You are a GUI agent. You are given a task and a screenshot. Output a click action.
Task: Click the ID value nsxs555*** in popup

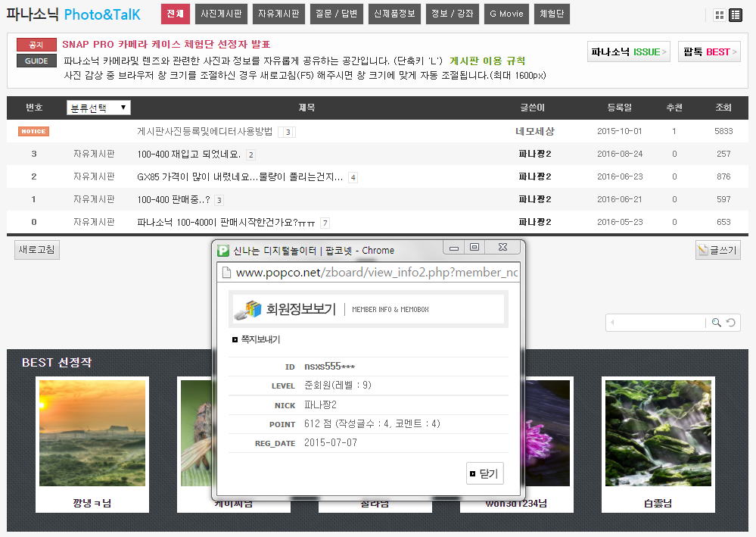coord(329,366)
